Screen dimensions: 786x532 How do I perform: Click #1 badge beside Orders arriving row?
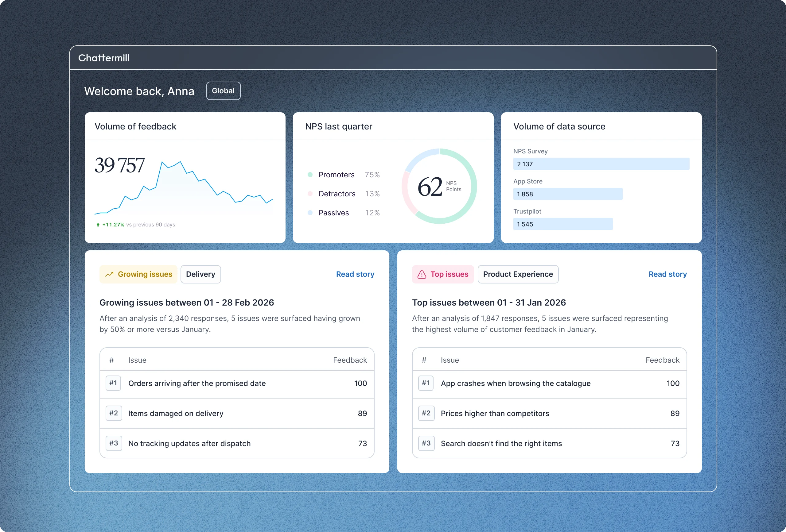point(113,383)
